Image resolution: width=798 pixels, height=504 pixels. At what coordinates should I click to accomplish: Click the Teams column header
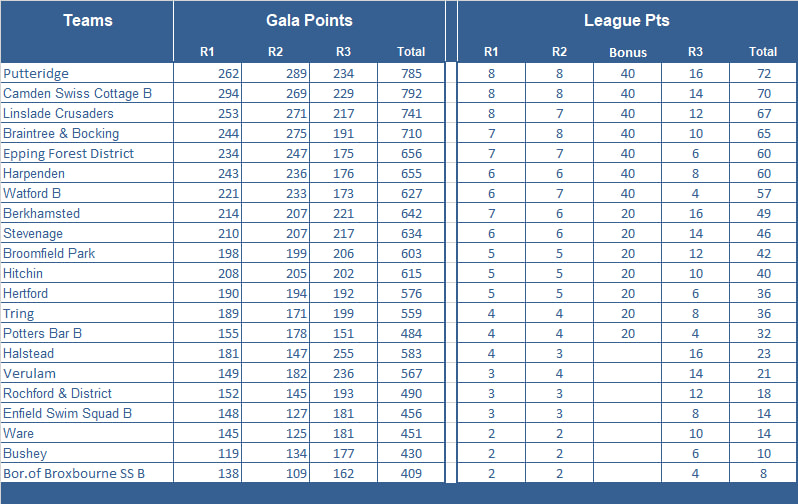pos(88,20)
